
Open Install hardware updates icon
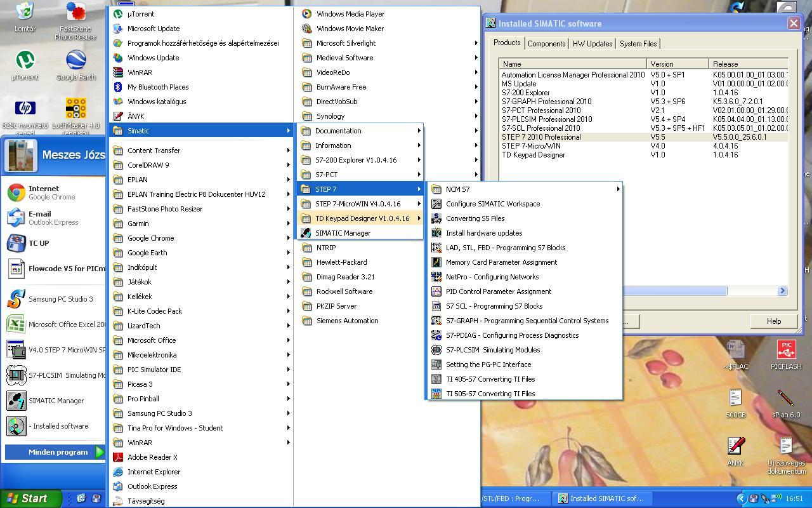pyautogui.click(x=436, y=233)
